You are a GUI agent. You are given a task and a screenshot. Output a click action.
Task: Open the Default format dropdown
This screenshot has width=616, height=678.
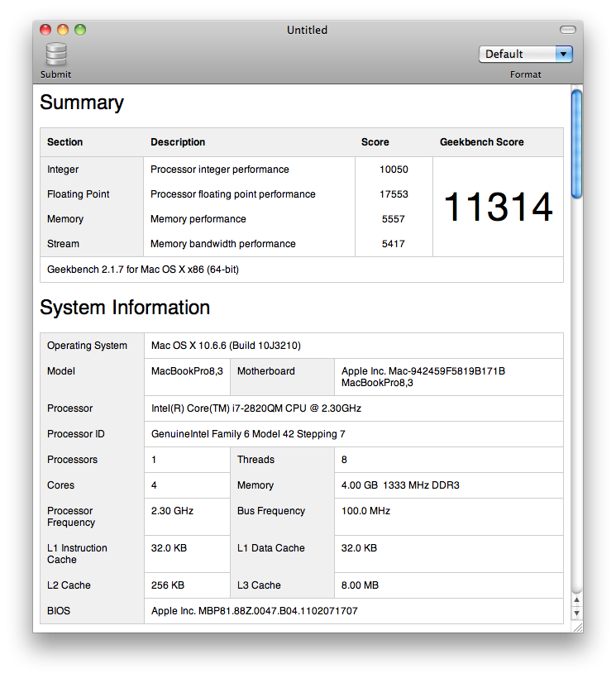point(526,54)
